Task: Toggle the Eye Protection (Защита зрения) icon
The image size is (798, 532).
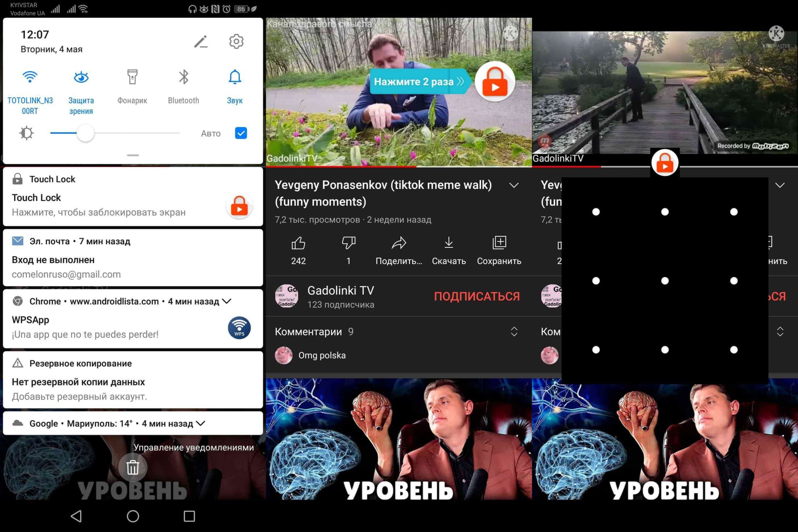Action: 81,77
